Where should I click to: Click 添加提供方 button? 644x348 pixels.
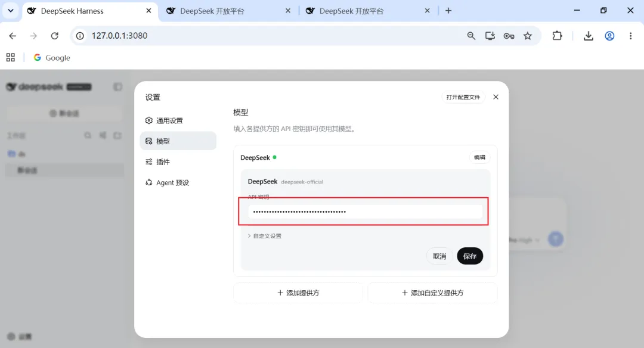298,293
